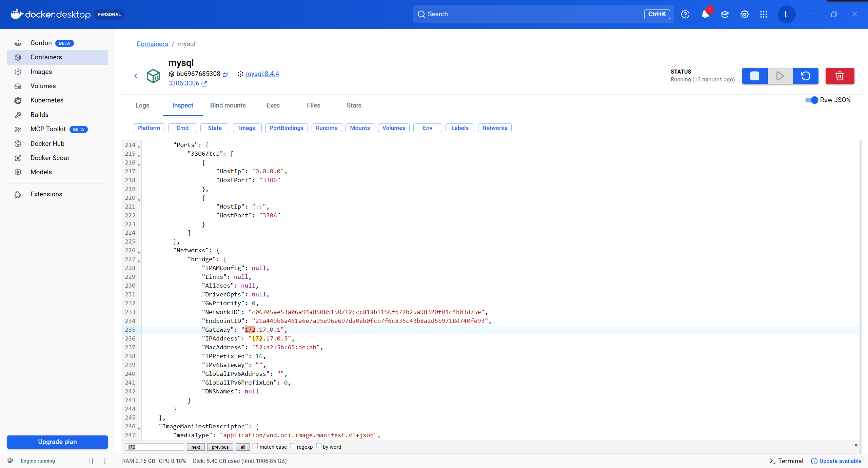Screen dimensions: 868x468
Task: Copy the container ID bb6967685308
Action: pyautogui.click(x=225, y=74)
